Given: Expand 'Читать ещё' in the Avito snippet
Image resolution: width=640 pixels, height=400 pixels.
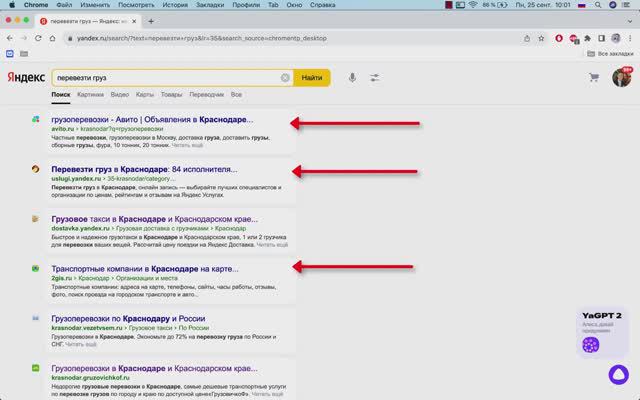Looking at the screenshot, I should (x=187, y=145).
